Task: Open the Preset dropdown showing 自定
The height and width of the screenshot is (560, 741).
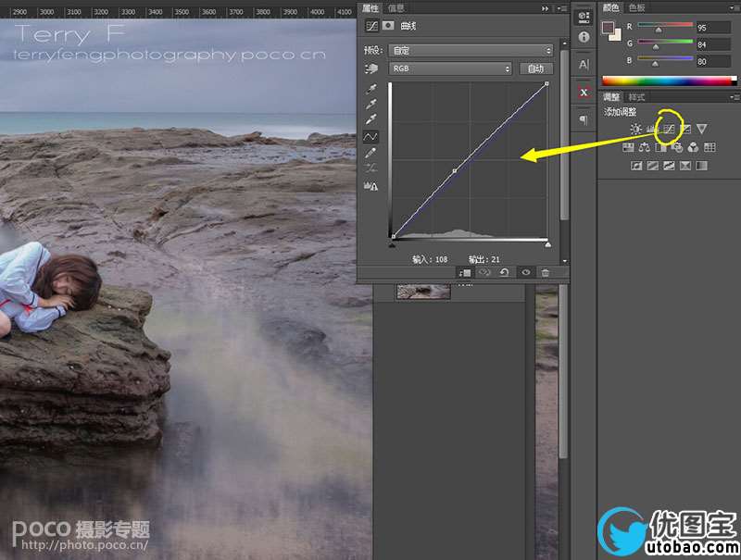Action: coord(471,50)
